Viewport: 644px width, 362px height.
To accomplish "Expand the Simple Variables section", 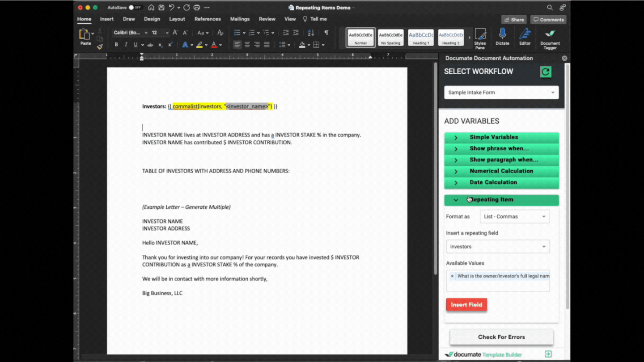I will point(501,137).
